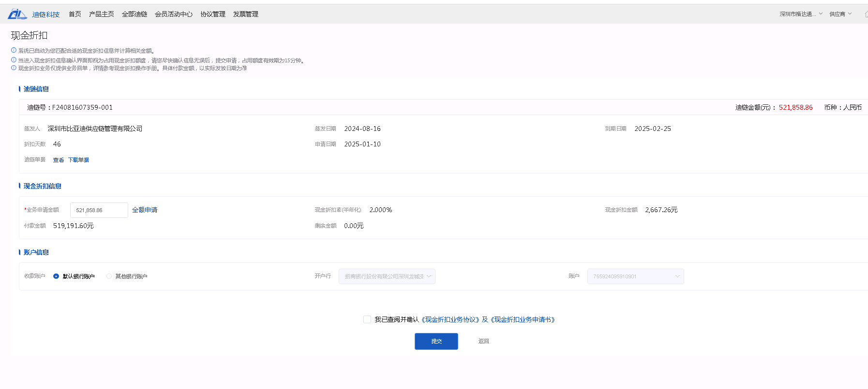Click info icon beside 系统已自动 notice
The height and width of the screenshot is (389, 868).
[14, 50]
